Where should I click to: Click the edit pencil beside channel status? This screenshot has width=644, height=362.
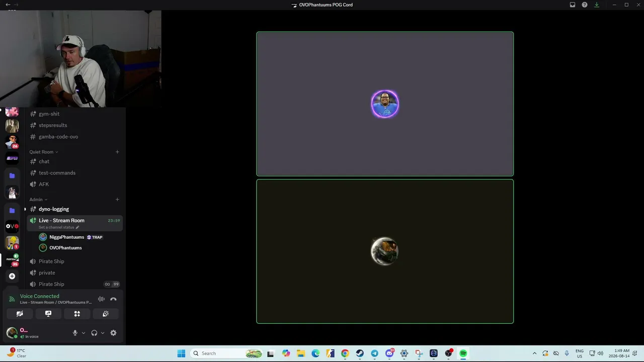coord(77,227)
